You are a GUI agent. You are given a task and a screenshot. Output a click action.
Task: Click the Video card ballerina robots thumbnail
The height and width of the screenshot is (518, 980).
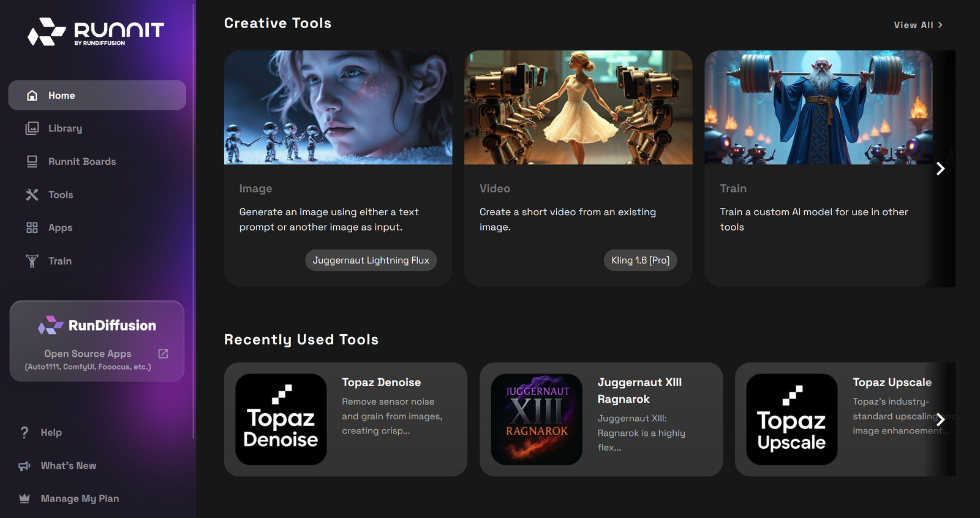coord(578,107)
